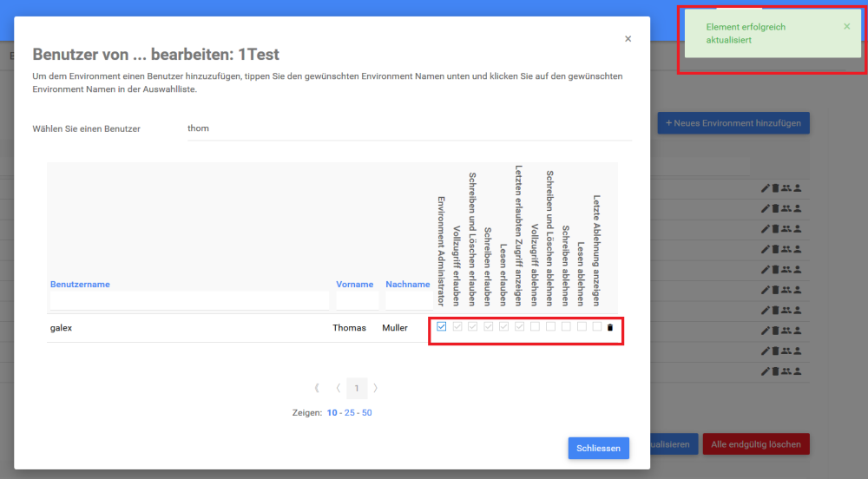Click the group users icon in first environment row
Screen dimensions: 868x479
[786, 187]
